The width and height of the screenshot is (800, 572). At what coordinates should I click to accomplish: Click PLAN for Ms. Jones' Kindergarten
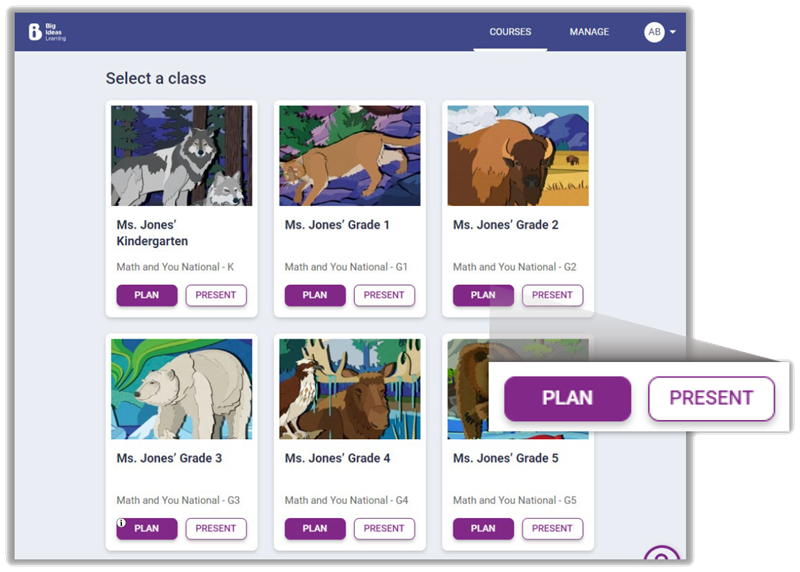tap(147, 295)
